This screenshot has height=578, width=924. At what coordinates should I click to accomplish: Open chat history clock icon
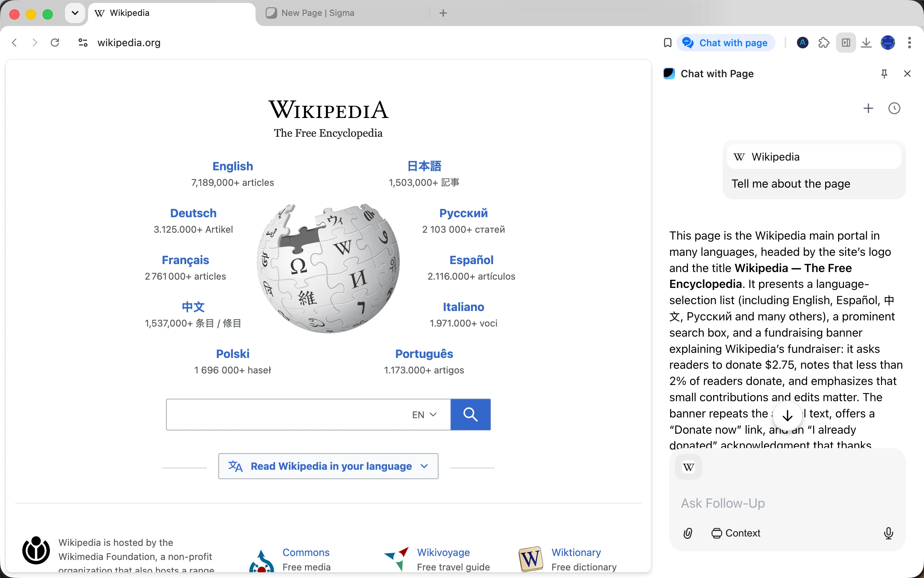point(894,109)
